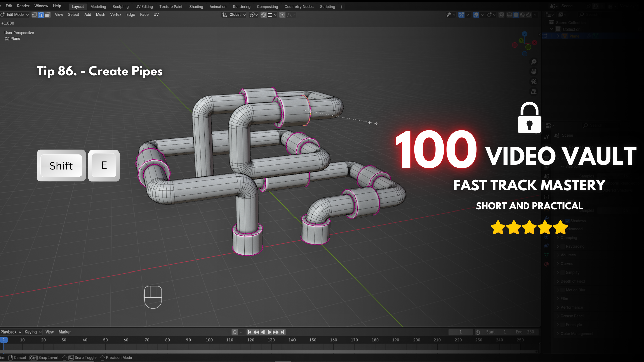Switch to edge select mode

click(41, 15)
